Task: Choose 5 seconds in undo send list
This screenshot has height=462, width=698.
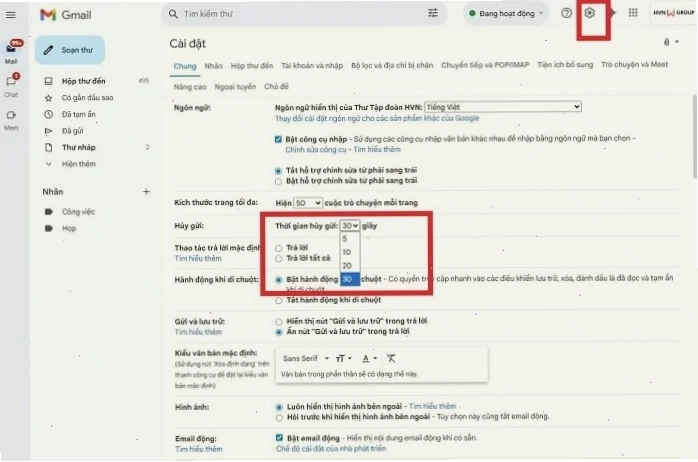Action: click(x=350, y=239)
